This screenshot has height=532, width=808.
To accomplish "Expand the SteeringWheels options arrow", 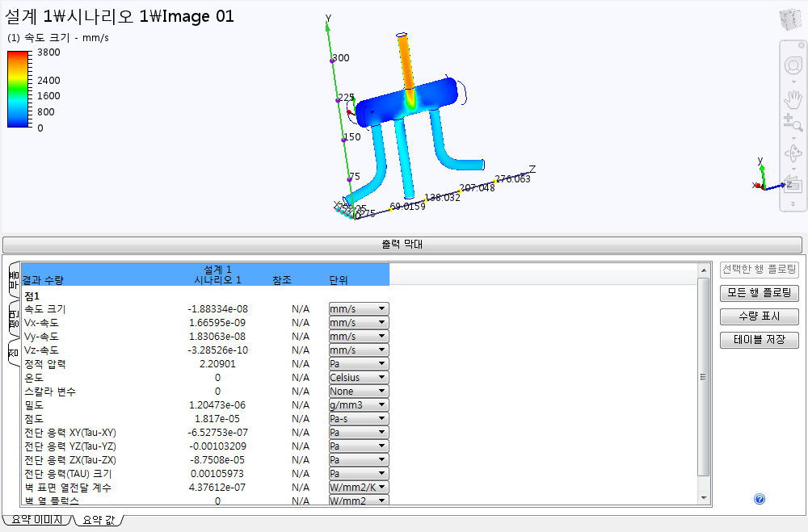I will pyautogui.click(x=793, y=82).
